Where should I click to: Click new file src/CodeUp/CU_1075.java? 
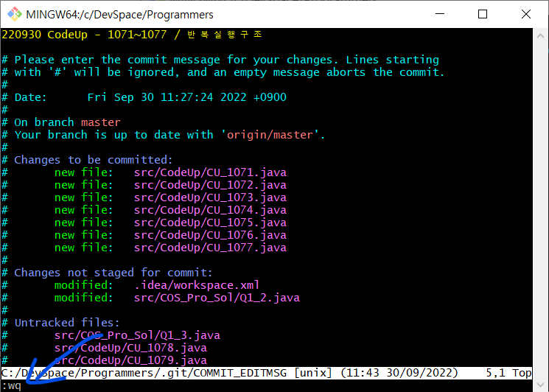(x=170, y=223)
